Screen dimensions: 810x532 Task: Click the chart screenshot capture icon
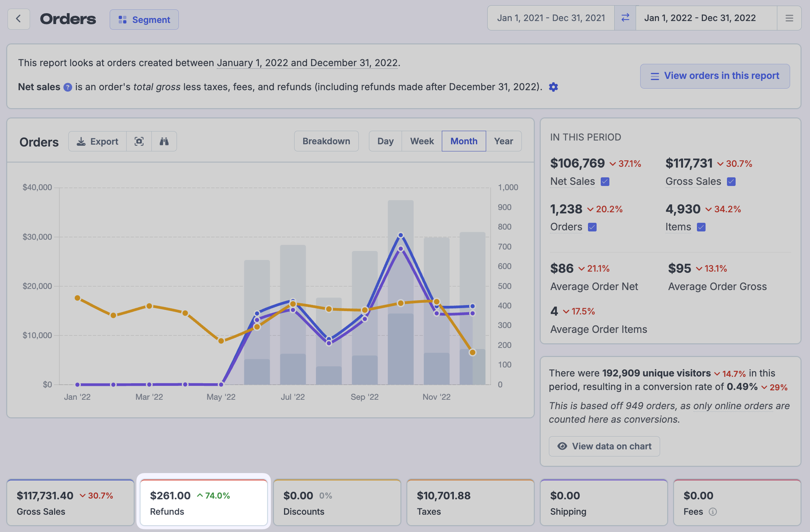(x=139, y=141)
